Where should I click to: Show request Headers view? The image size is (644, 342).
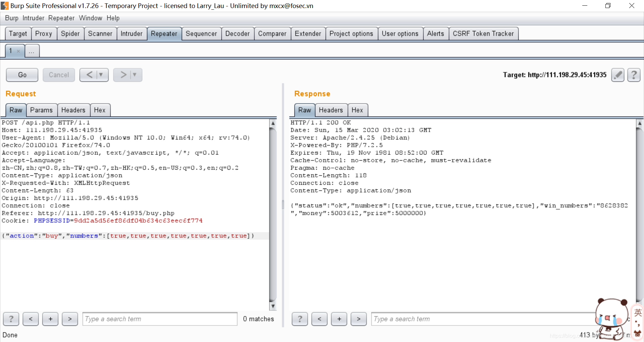point(73,110)
